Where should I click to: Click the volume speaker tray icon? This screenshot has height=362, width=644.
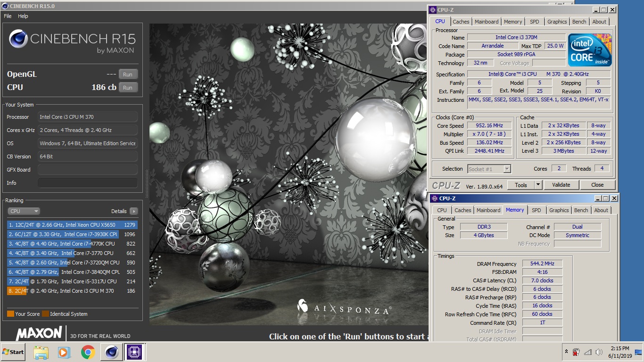pos(599,352)
